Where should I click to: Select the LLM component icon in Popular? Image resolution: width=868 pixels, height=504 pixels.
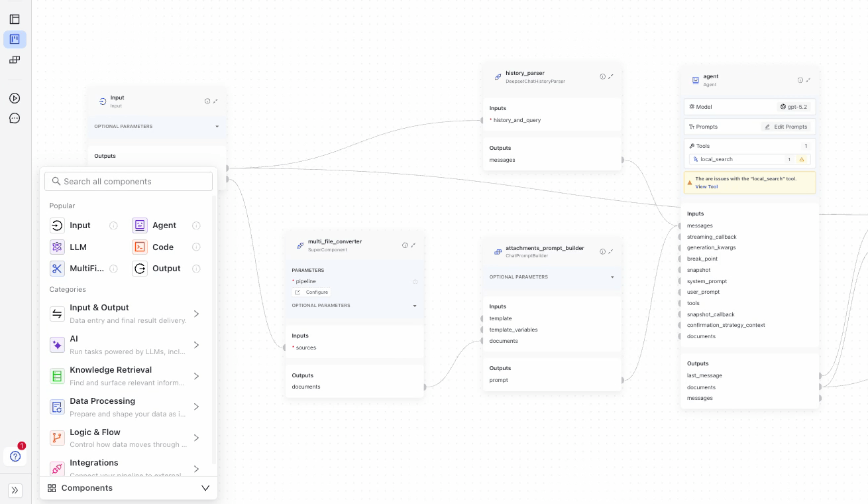[x=57, y=247]
